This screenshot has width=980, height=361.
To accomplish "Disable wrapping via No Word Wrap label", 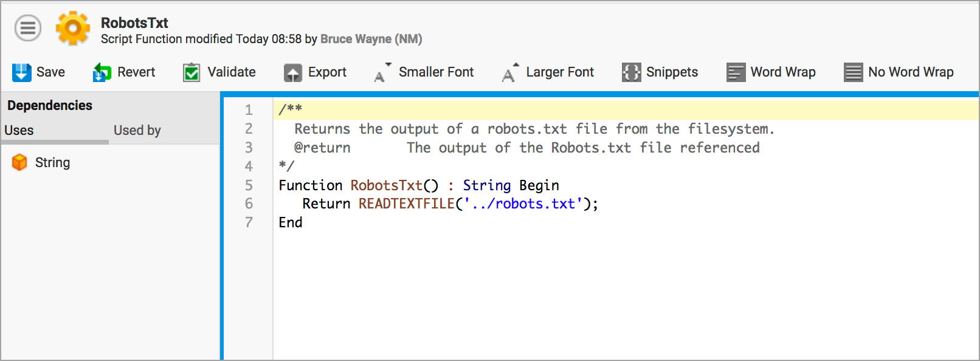I will point(911,72).
